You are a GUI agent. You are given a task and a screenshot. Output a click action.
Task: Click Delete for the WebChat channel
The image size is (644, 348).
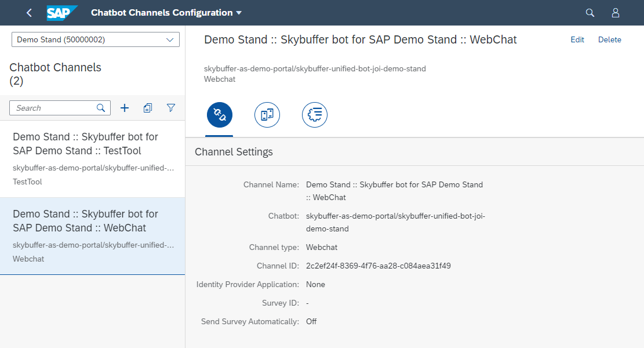pyautogui.click(x=609, y=40)
